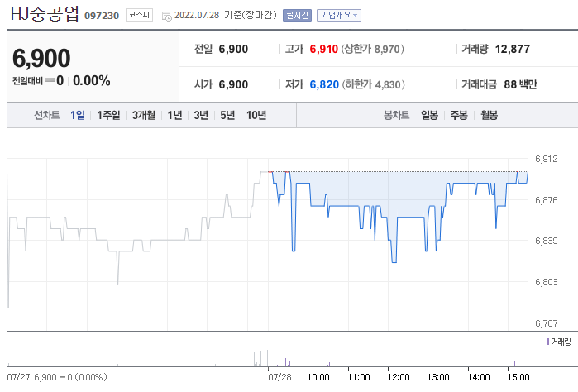Switch to the 3개월 line chart
The width and height of the screenshot is (578, 392).
pos(144,115)
